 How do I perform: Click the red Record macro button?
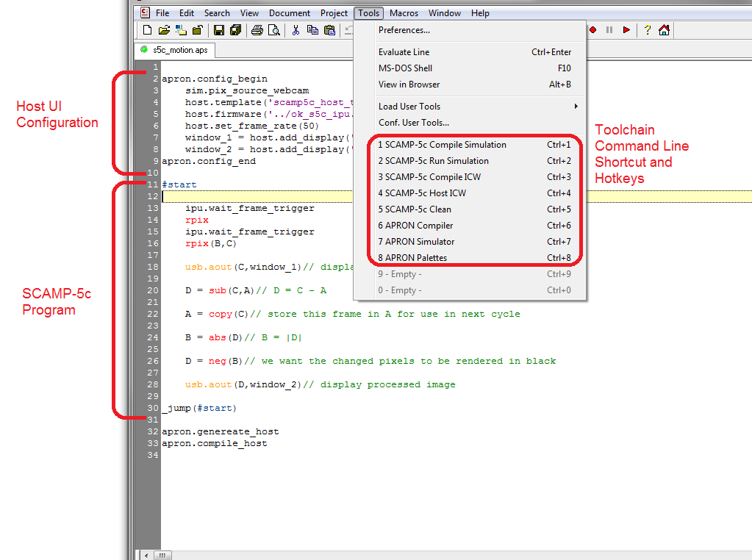(x=592, y=30)
